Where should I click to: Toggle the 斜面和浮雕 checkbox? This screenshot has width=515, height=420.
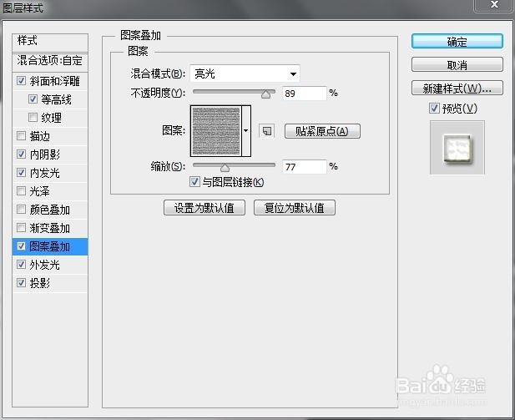click(22, 81)
